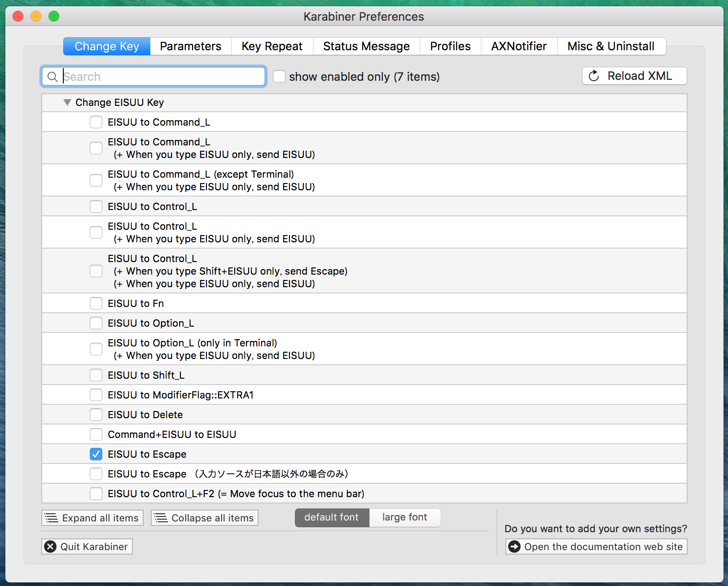The height and width of the screenshot is (586, 728).
Task: Select the Change Key tab
Action: [x=107, y=46]
